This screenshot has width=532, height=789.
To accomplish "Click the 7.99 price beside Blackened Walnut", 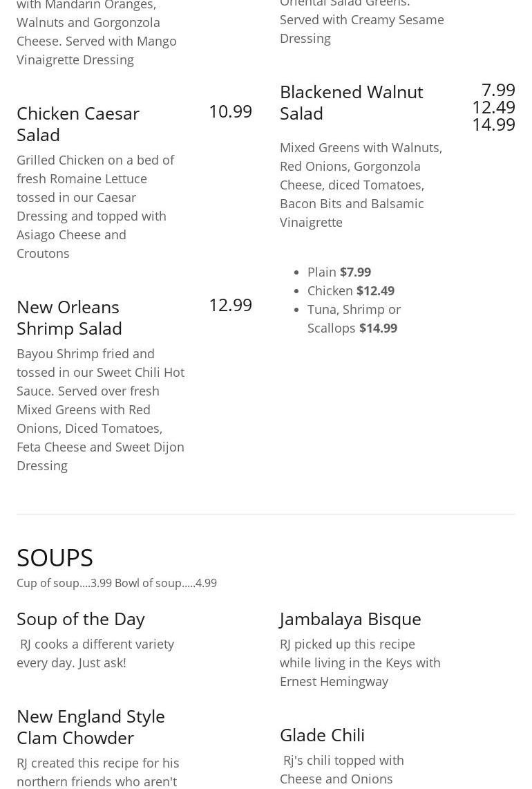I will point(498,90).
